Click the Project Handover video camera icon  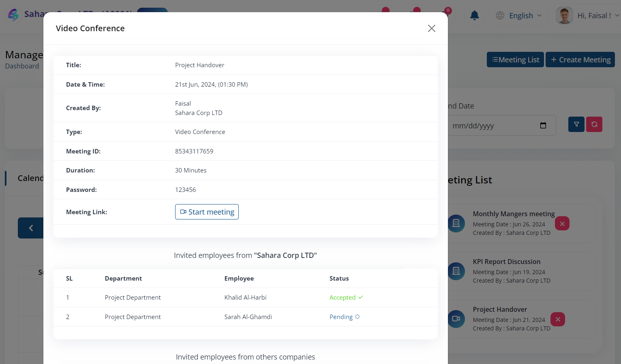[456, 319]
